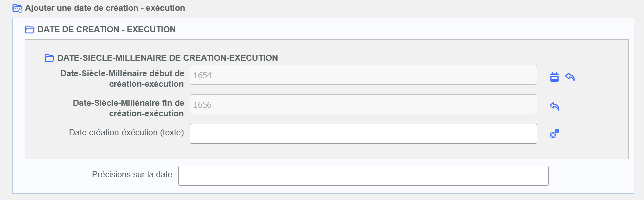Click the calendar icon beside start date
This screenshot has width=644, height=200.
554,77
